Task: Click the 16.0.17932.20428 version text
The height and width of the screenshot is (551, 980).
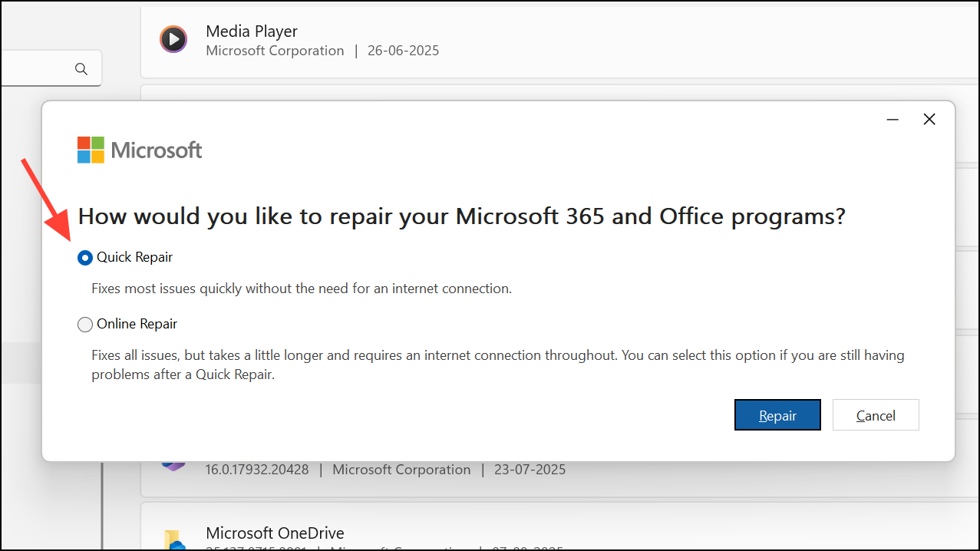Action: click(257, 470)
